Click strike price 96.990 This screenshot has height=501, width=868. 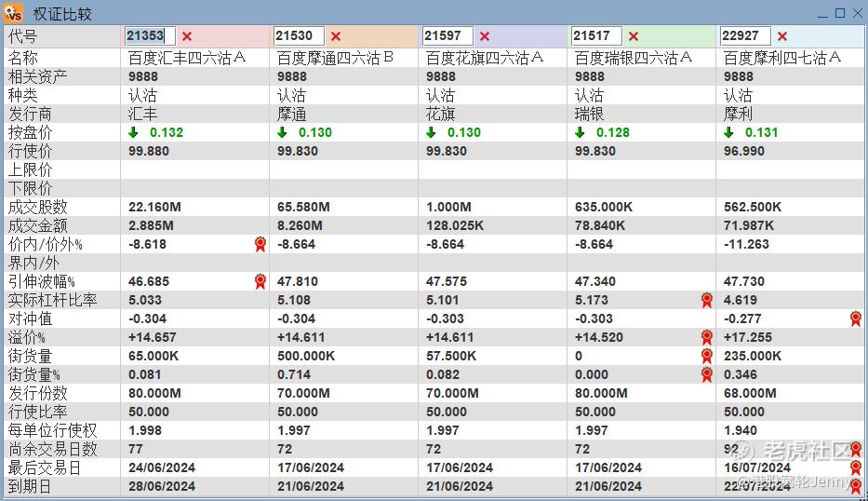coord(744,151)
